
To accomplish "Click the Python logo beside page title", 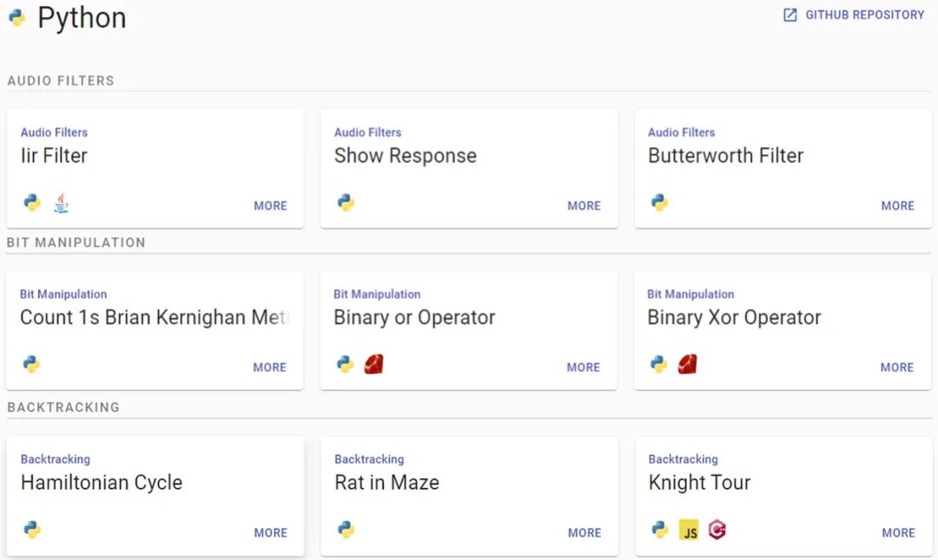I will tap(17, 17).
